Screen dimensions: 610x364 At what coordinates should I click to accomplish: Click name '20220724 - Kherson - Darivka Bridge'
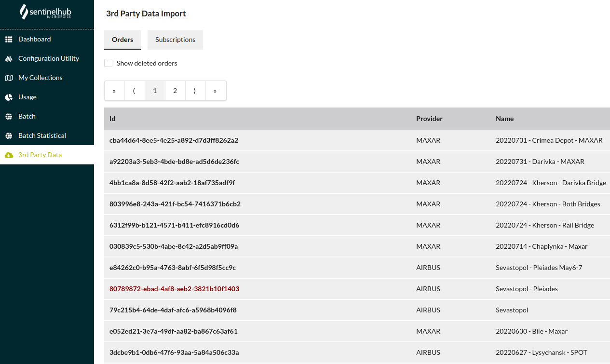pos(551,183)
